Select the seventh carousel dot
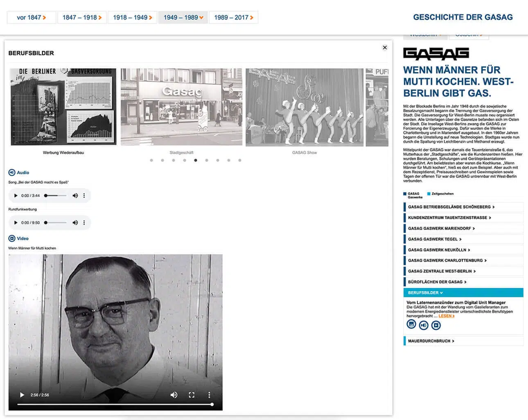The width and height of the screenshot is (528, 420). point(218,160)
